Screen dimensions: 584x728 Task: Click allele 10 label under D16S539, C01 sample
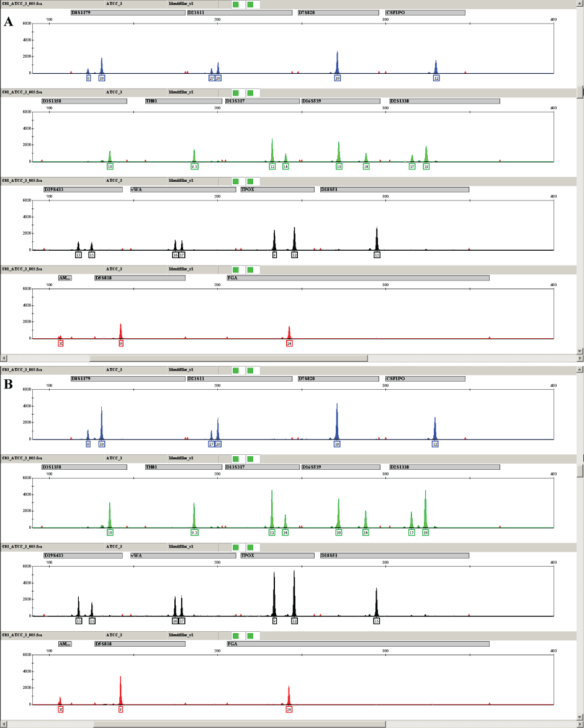339,166
